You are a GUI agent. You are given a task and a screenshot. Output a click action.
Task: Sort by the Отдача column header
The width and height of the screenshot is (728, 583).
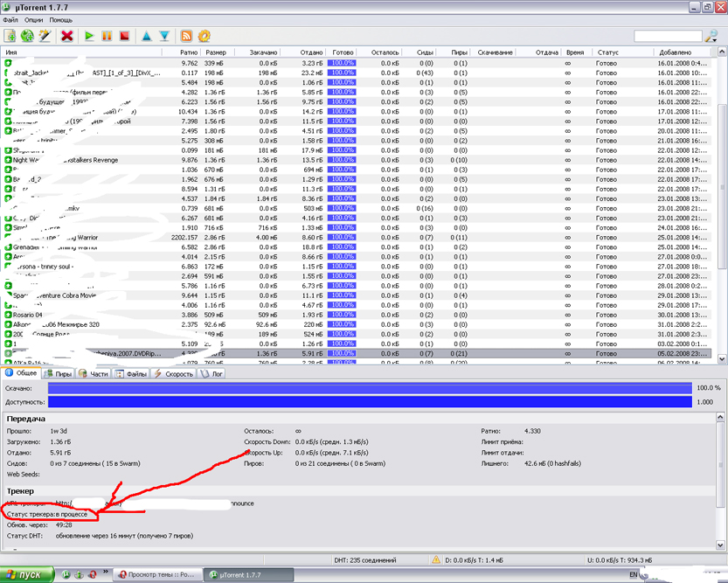pyautogui.click(x=538, y=52)
